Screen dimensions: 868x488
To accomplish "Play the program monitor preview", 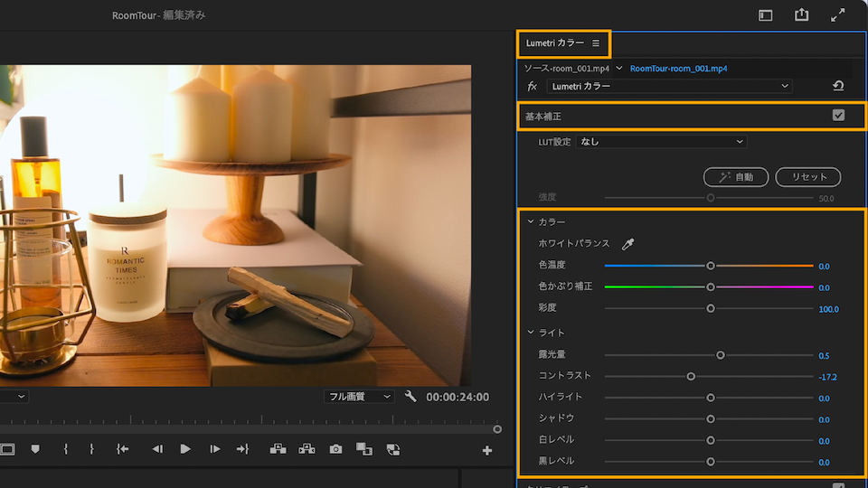I will tap(185, 449).
